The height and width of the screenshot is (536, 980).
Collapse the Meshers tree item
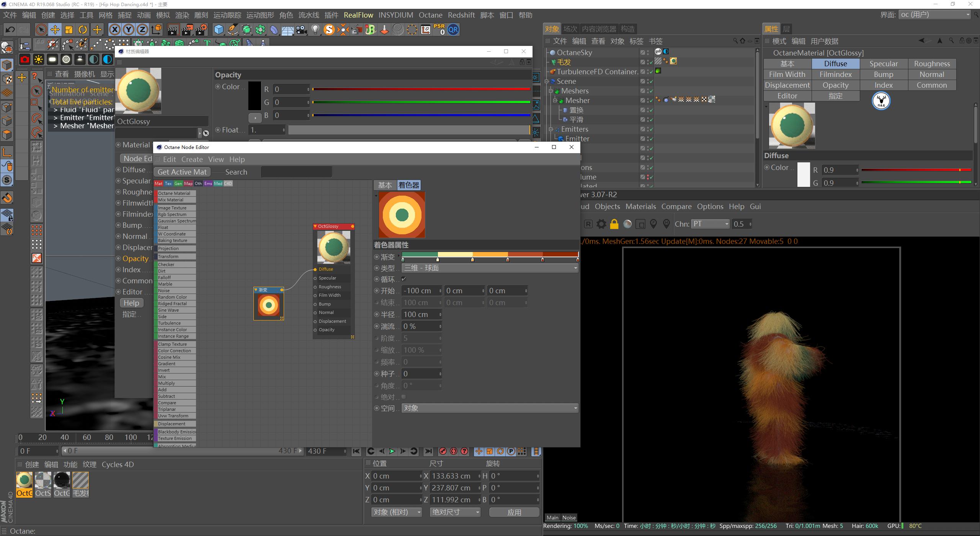click(x=551, y=91)
